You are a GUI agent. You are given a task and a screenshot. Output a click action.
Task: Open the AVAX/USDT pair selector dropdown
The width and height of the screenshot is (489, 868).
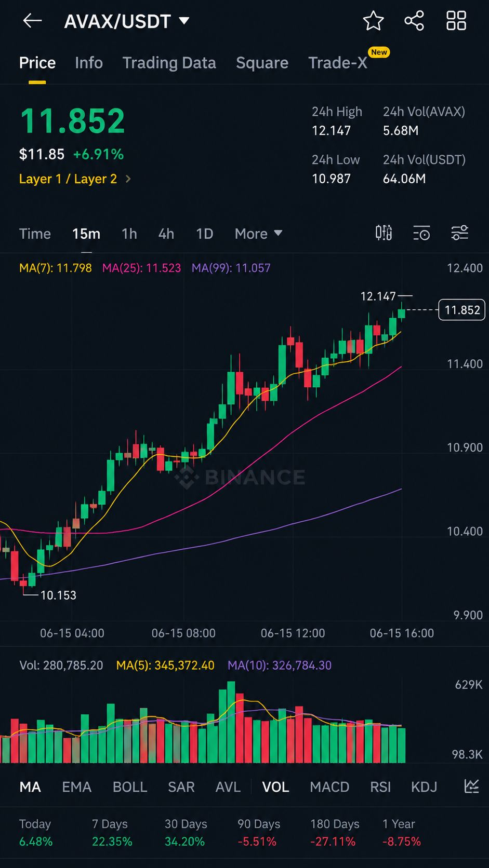tap(127, 21)
